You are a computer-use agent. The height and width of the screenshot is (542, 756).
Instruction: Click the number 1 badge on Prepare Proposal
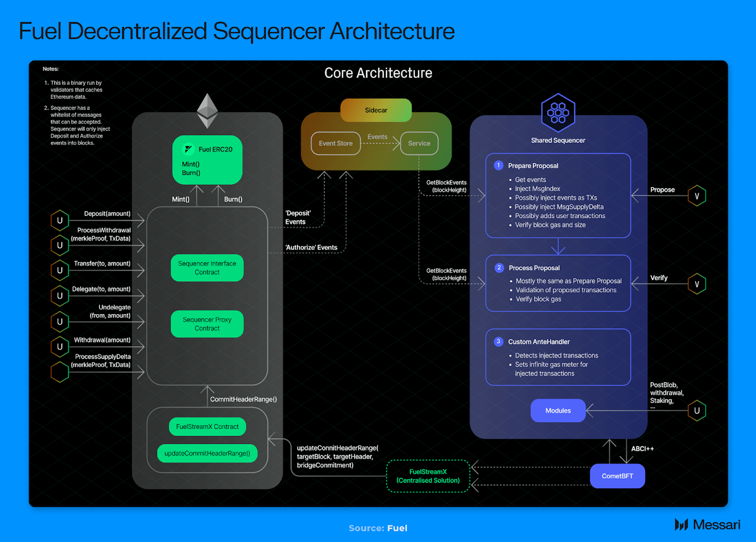tap(498, 165)
